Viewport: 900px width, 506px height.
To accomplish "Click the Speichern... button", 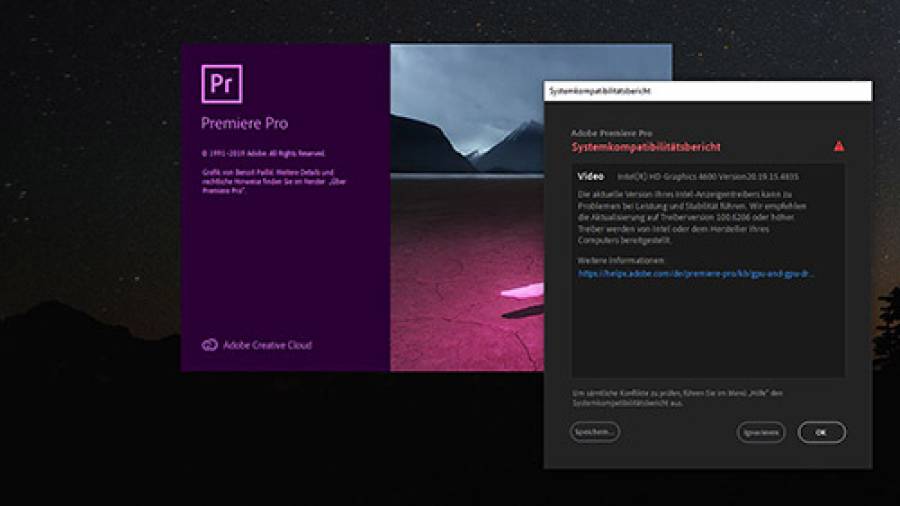I will (594, 432).
